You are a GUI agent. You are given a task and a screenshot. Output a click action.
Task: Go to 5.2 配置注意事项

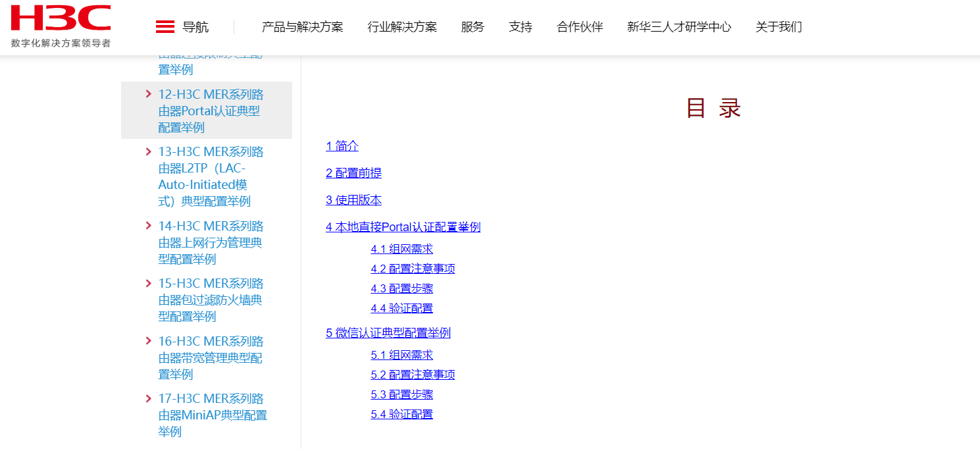point(413,375)
